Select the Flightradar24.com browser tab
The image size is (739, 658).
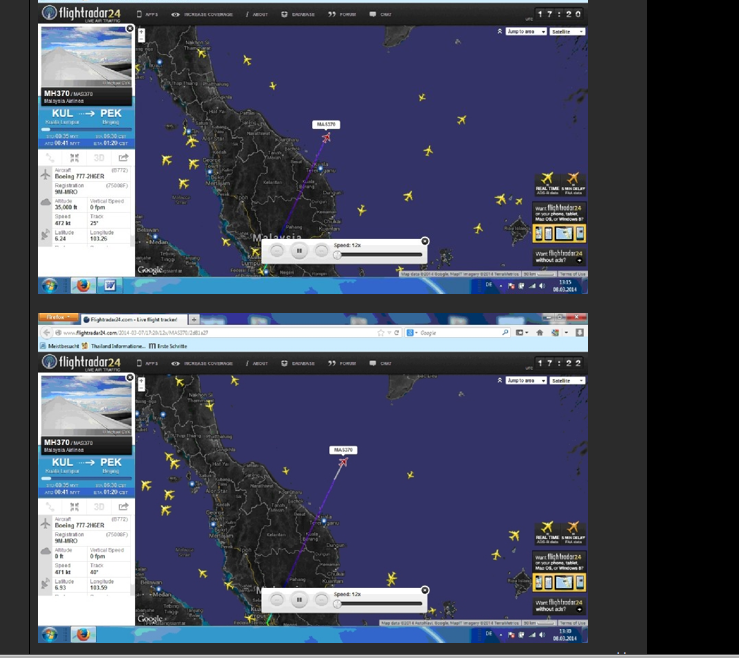pyautogui.click(x=134, y=320)
